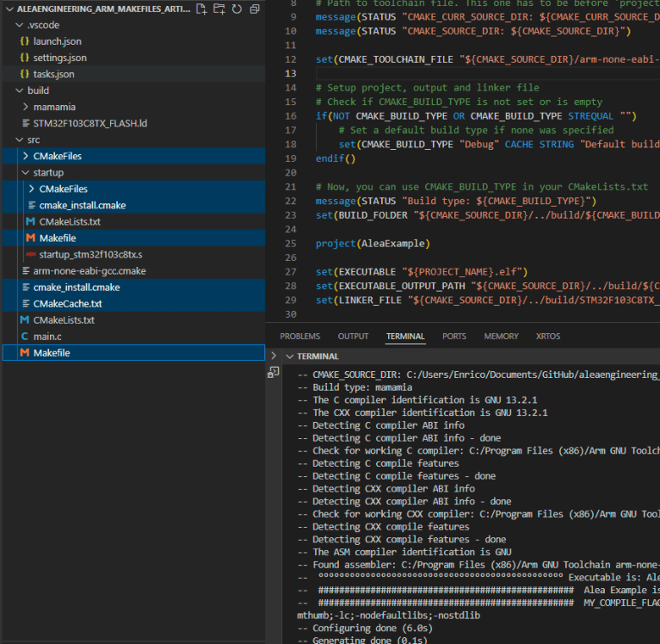This screenshot has height=644, width=660.
Task: Click project(AleaExample) line in editor
Action: [x=373, y=244]
